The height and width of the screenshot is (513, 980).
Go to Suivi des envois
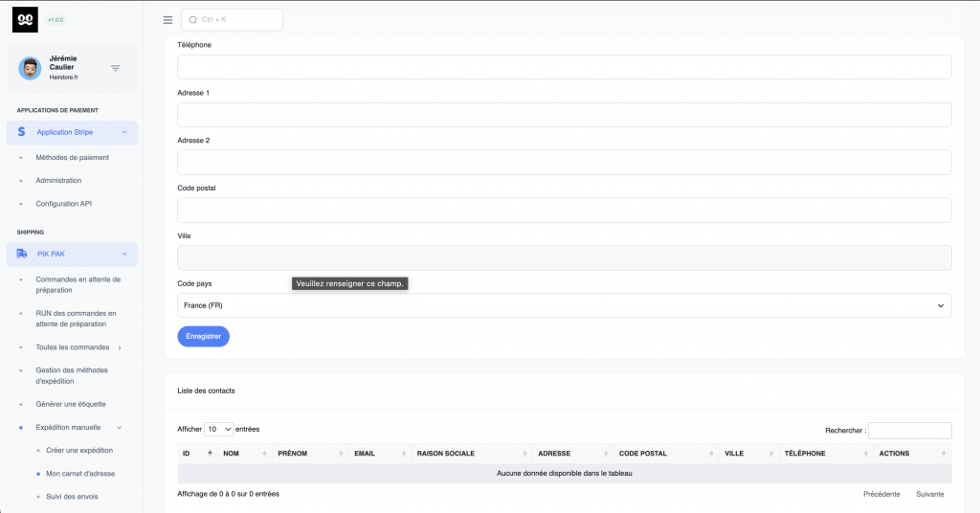pyautogui.click(x=71, y=497)
